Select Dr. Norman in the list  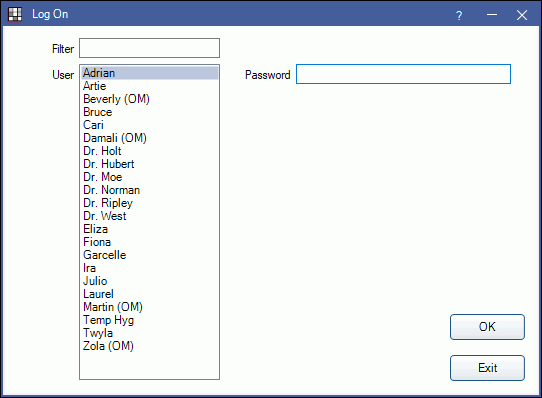150,190
